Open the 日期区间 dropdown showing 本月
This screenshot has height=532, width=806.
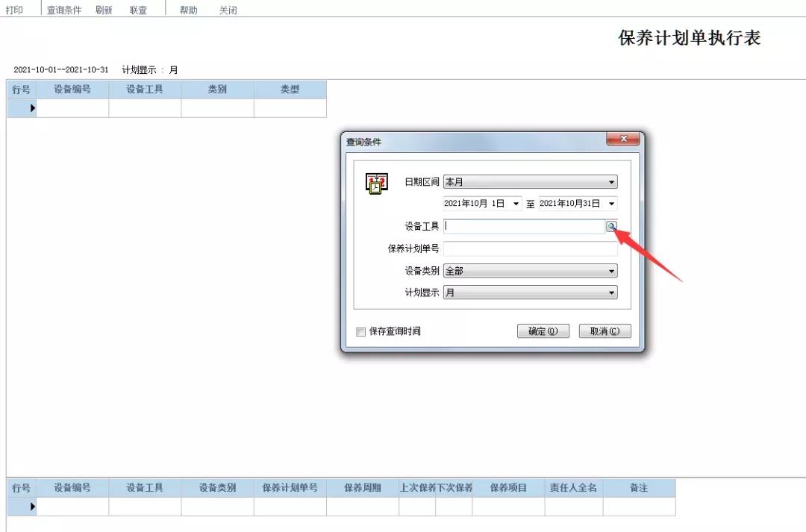(x=531, y=182)
